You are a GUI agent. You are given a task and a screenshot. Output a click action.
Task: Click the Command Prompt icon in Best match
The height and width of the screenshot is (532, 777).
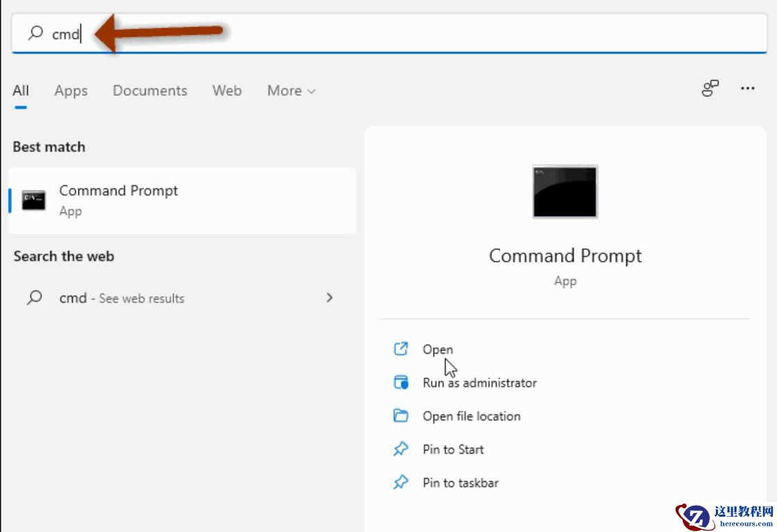33,200
